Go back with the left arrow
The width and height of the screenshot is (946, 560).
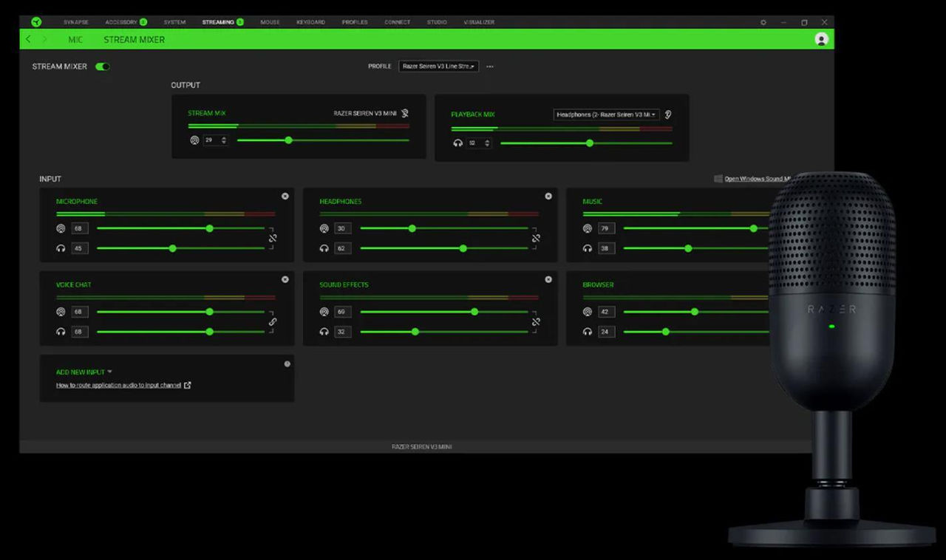29,39
